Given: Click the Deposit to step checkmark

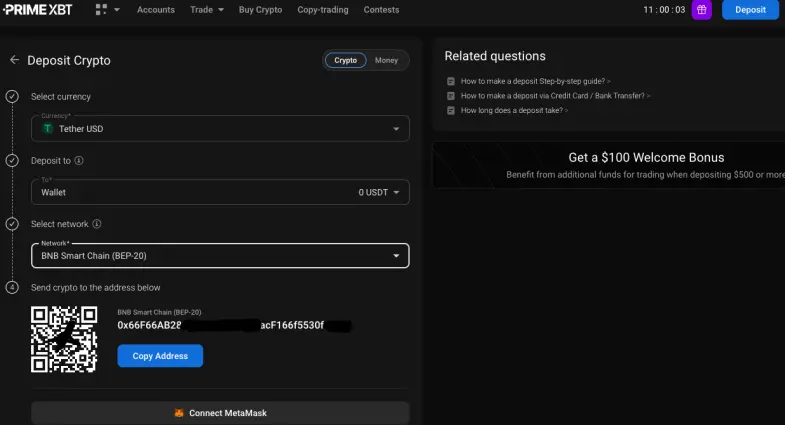Looking at the screenshot, I should (12, 160).
